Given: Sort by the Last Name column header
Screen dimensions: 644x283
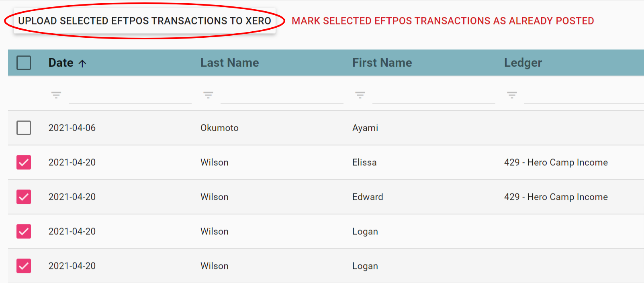Looking at the screenshot, I should 229,63.
